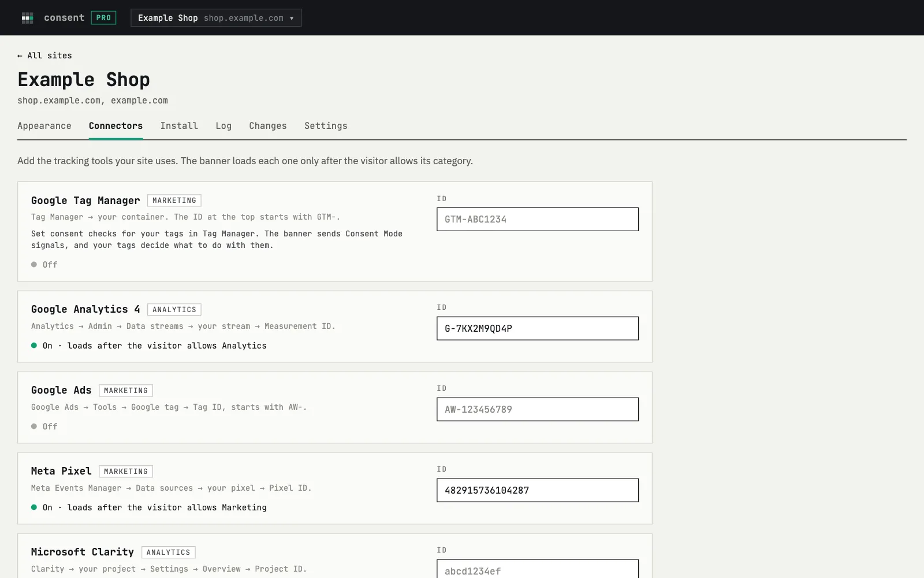Focus the Google Tag Manager ID field
Viewport: 924px width, 578px height.
point(538,220)
